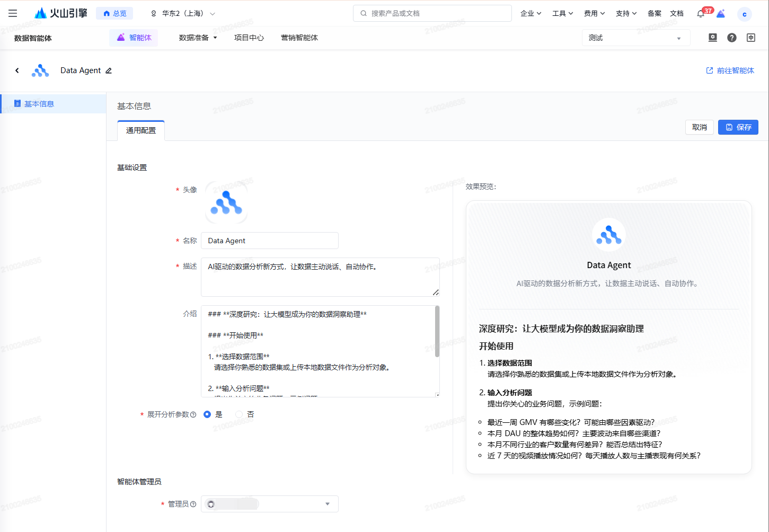769x532 pixels.
Task: Open the AI assistant icon beside notifications
Action: (721, 14)
